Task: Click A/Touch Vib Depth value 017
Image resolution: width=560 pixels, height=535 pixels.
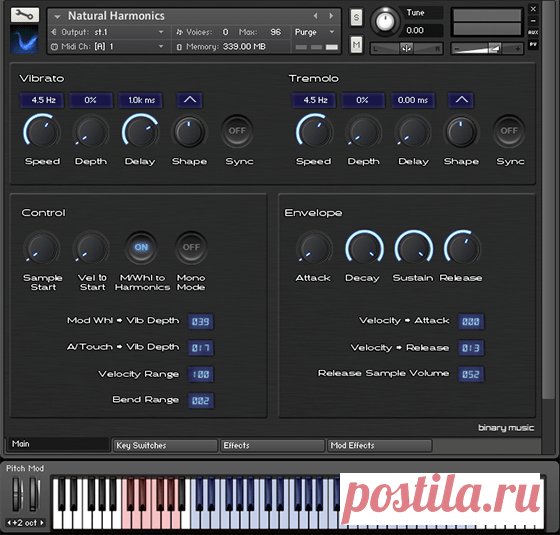Action: [x=201, y=348]
